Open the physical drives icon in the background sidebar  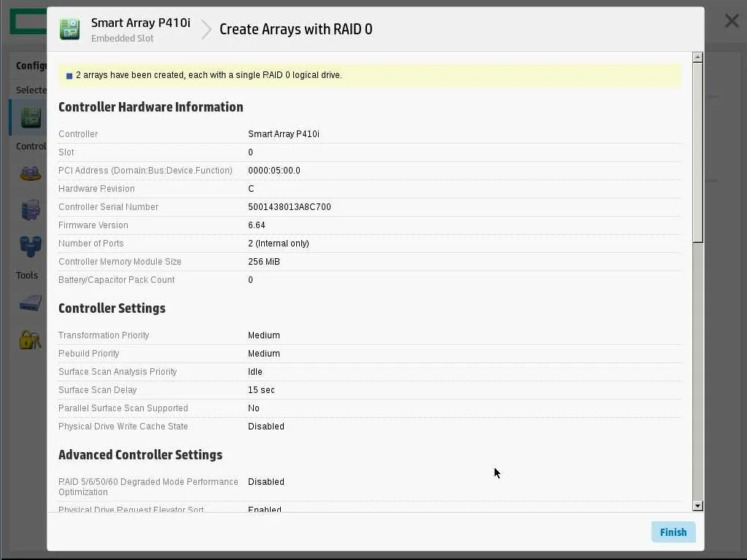31,246
